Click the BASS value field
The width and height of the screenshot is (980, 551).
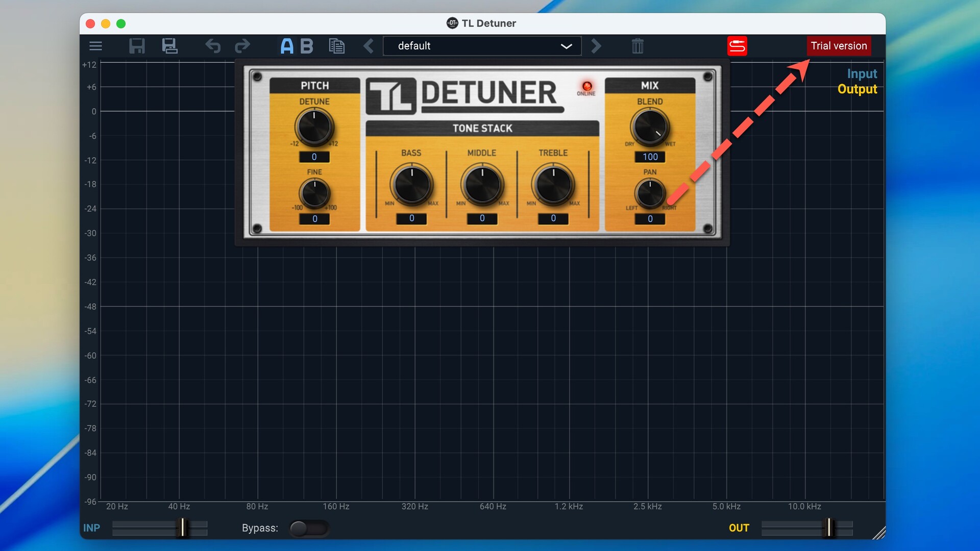(411, 218)
